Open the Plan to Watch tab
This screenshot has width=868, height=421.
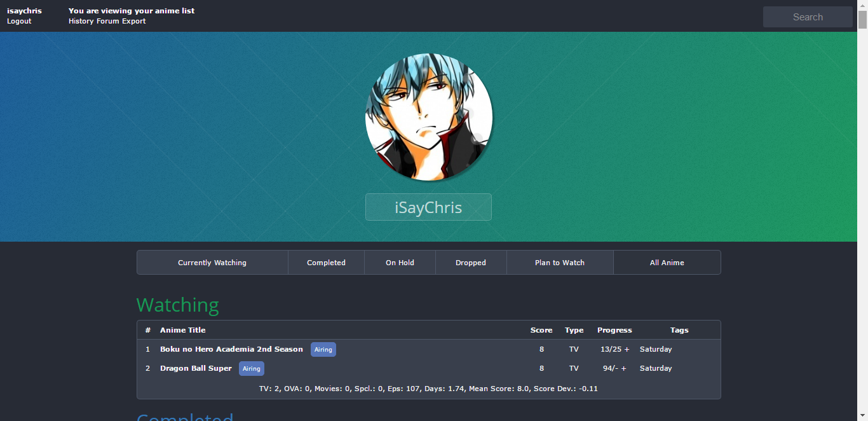[x=559, y=262]
